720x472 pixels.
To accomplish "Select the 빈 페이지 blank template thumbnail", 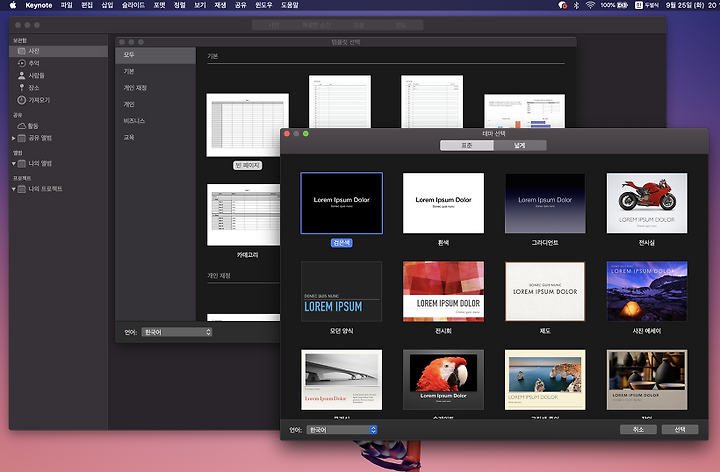I will pyautogui.click(x=248, y=125).
